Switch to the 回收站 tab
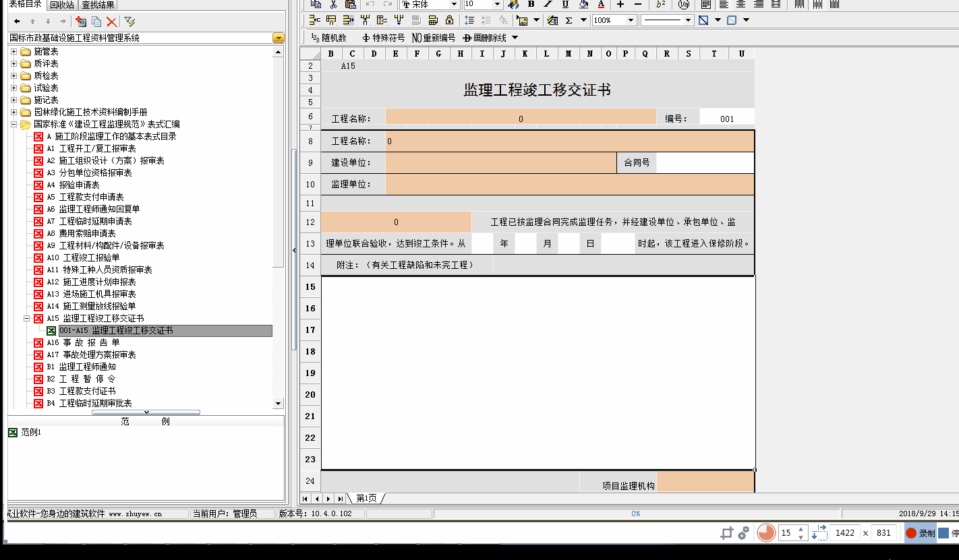The width and height of the screenshot is (959, 560). point(62,5)
